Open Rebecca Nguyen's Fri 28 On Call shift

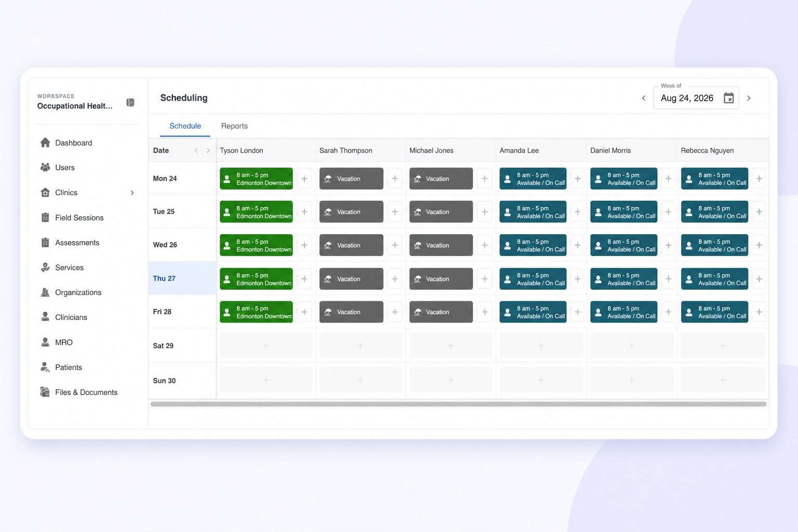pyautogui.click(x=714, y=312)
